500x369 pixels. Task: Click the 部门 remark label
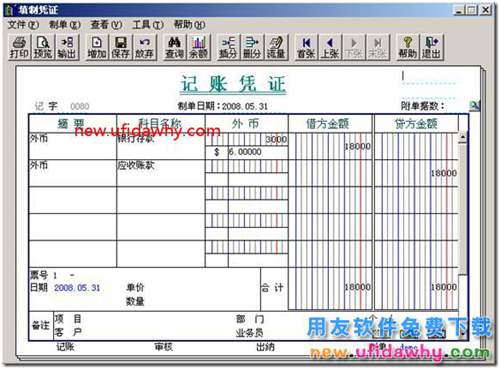click(x=250, y=319)
